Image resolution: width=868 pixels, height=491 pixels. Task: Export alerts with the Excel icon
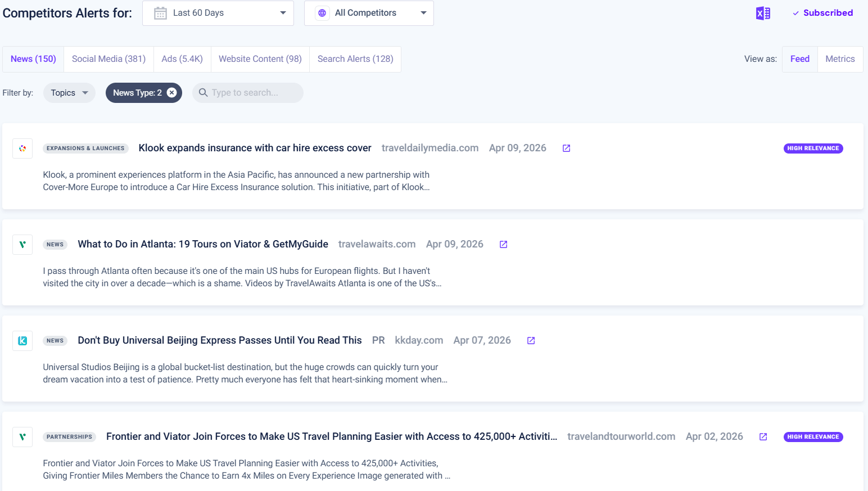(x=763, y=13)
